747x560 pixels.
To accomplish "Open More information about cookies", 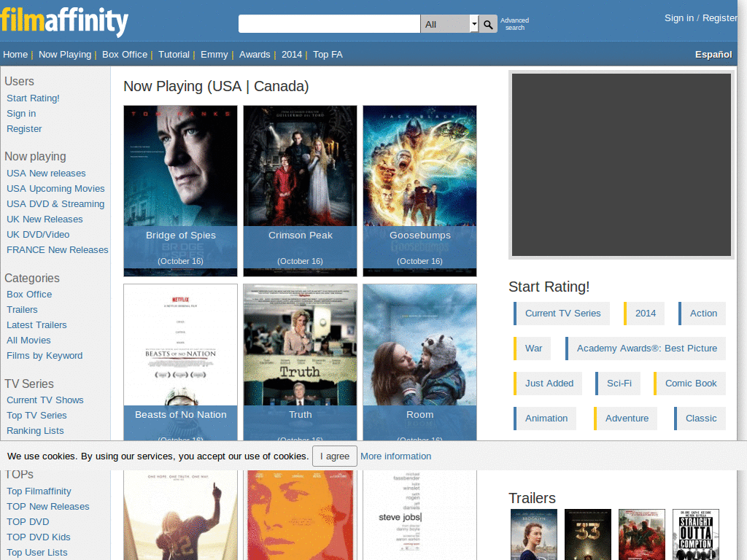I will (x=395, y=456).
